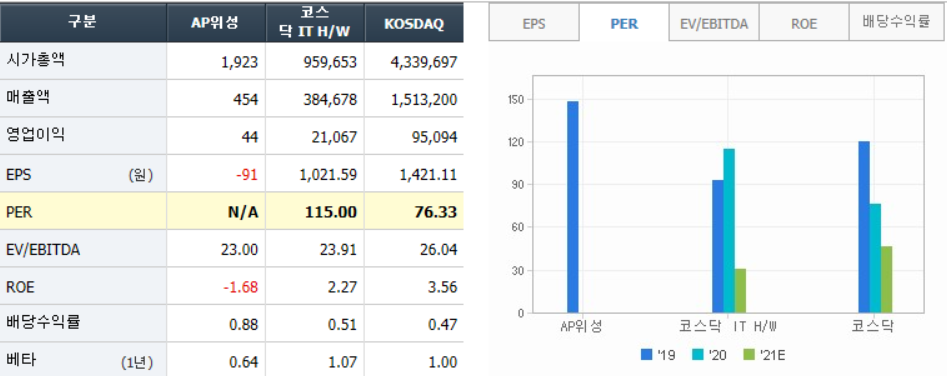Click market cap value 959,653
Viewport: 947px width, 376px height.
coord(331,62)
